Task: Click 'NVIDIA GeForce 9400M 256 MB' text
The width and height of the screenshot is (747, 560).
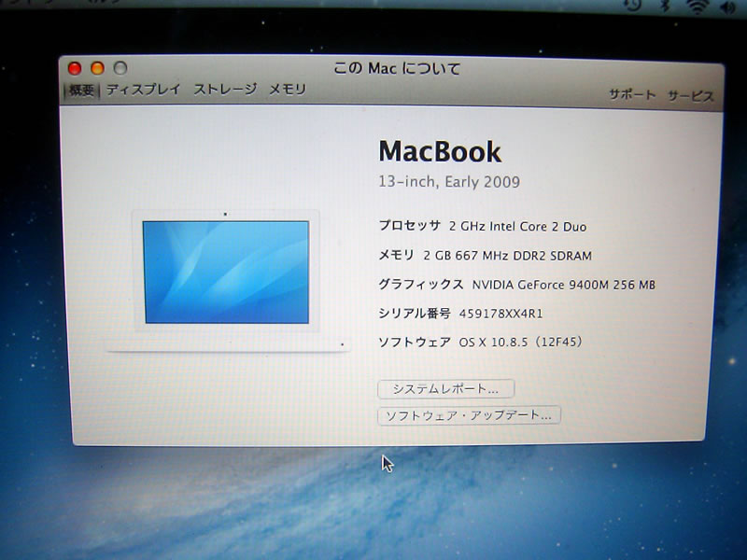Action: click(564, 285)
